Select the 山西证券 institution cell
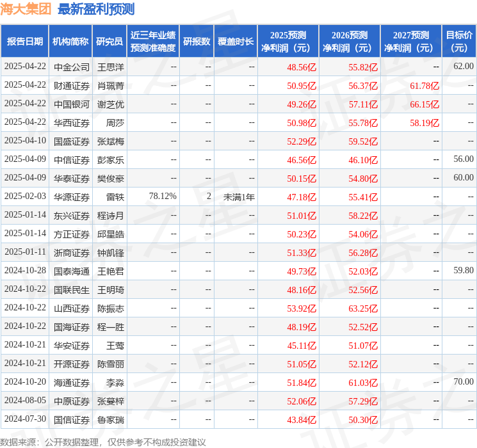This screenshot has height=448, width=477. pos(72,308)
